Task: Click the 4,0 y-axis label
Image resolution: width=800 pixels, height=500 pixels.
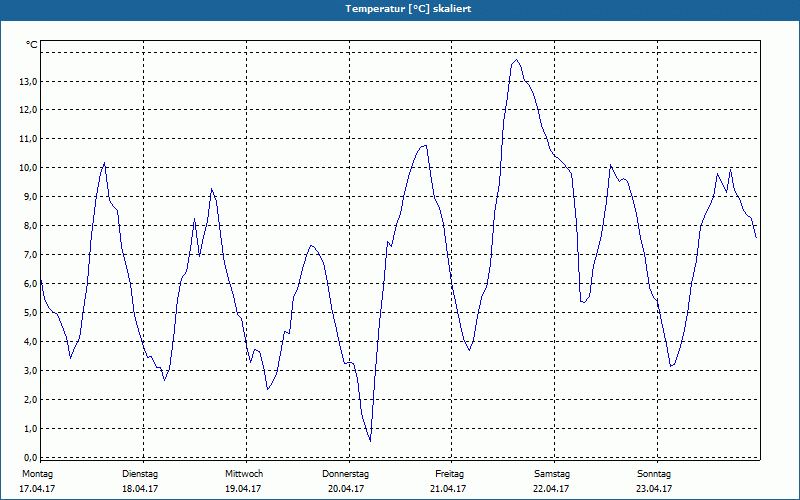Action: coord(30,341)
